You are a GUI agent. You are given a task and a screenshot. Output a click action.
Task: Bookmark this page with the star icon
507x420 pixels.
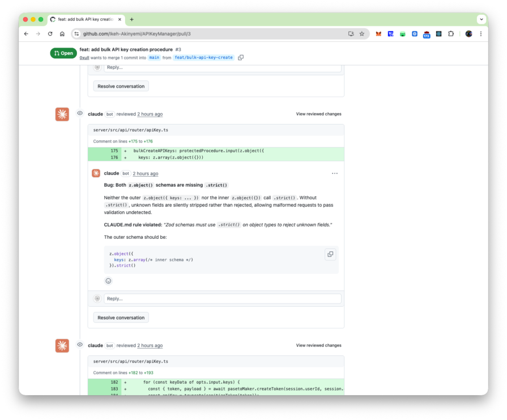pyautogui.click(x=362, y=34)
